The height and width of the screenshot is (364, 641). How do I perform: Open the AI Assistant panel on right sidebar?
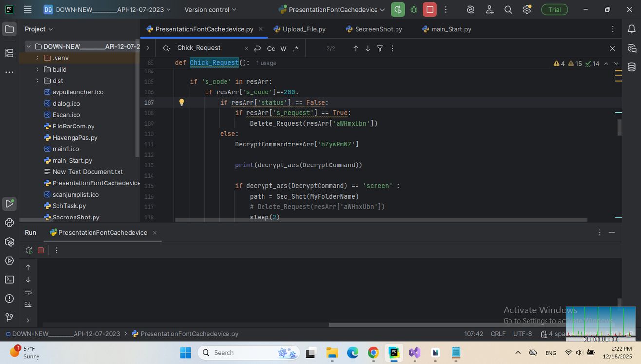632,48
